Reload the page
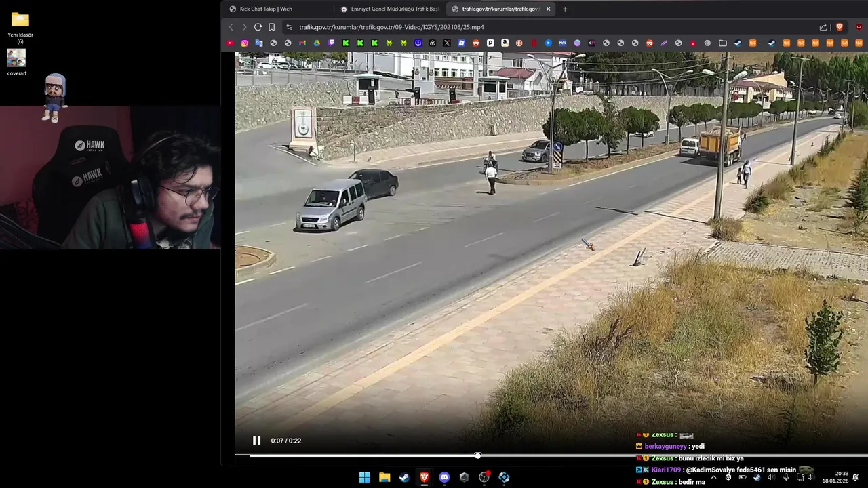 pos(258,27)
